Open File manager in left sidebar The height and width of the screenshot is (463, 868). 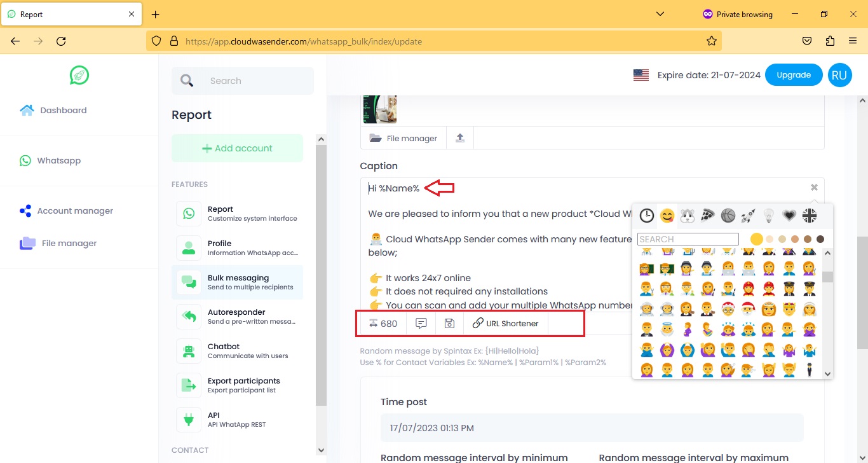coord(58,243)
